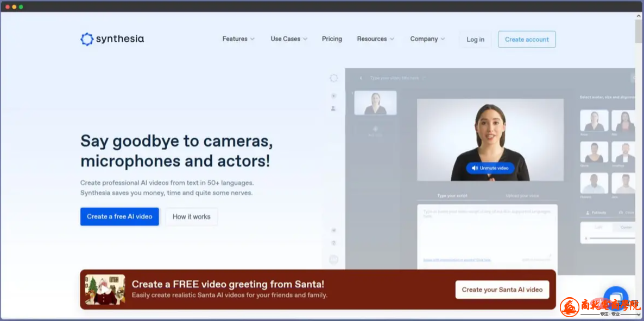Expand the Features dropdown menu

[238, 39]
